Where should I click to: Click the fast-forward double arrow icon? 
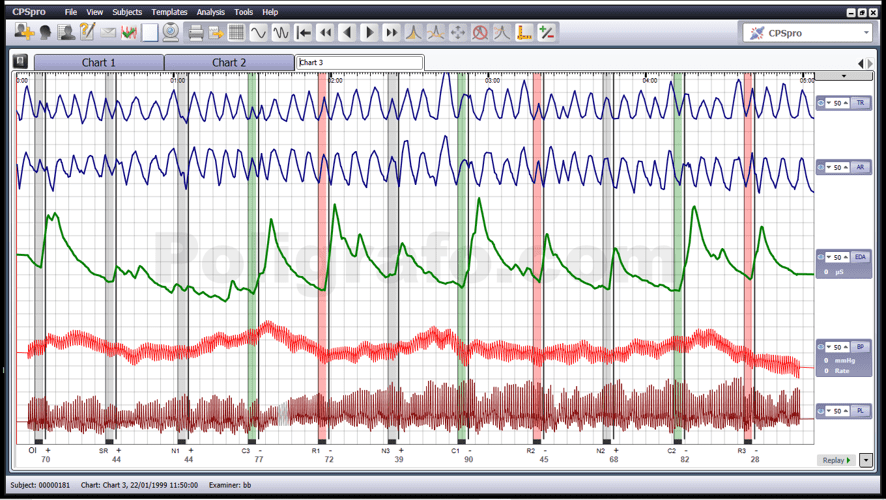391,33
